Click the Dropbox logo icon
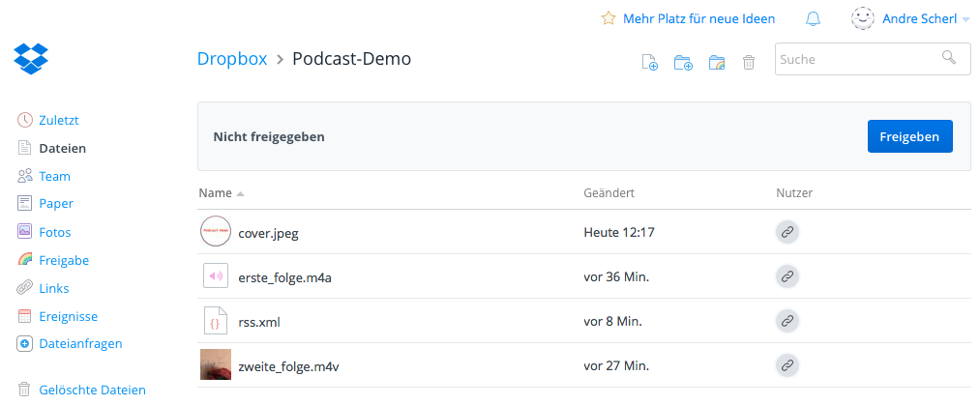980x405 pixels. click(x=31, y=59)
